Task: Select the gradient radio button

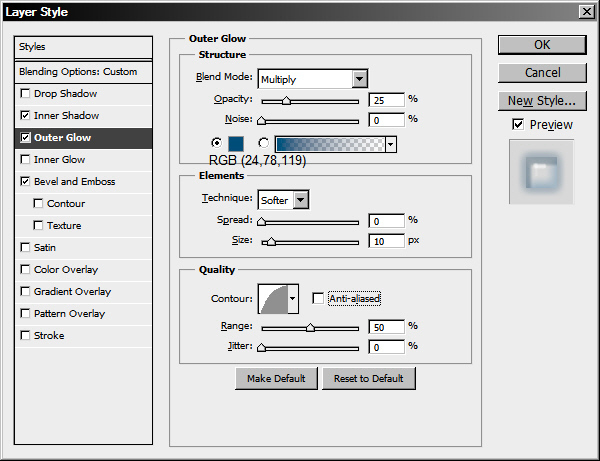Action: tap(263, 143)
